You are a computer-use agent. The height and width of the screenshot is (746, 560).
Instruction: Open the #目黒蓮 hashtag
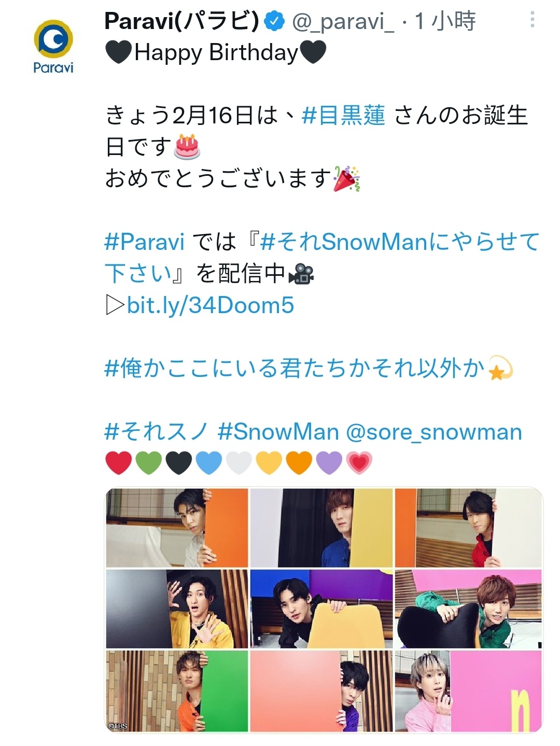(x=343, y=115)
